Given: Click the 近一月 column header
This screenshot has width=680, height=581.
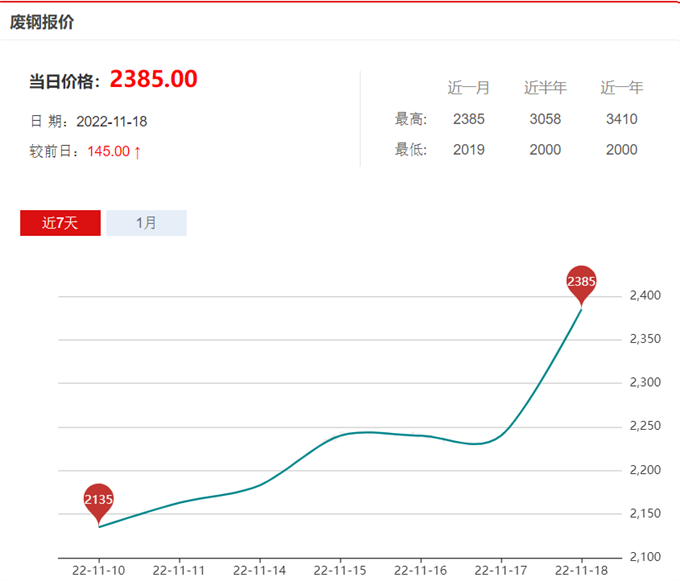Looking at the screenshot, I should click(x=468, y=88).
